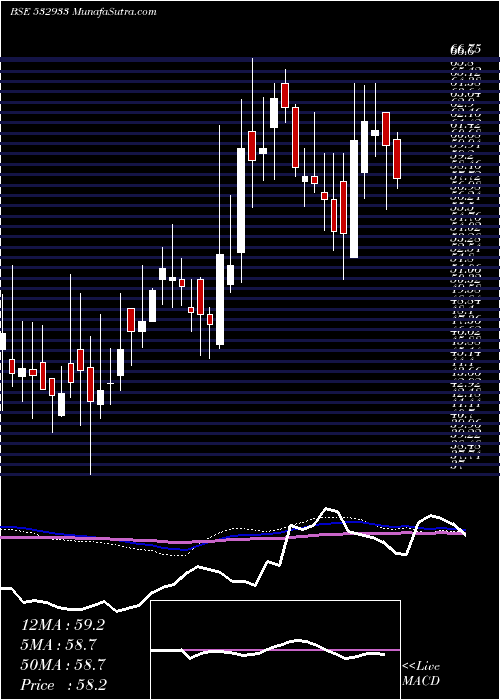Click inside the Live MACD inset chart
The height and width of the screenshot is (700, 500).
[x=275, y=650]
